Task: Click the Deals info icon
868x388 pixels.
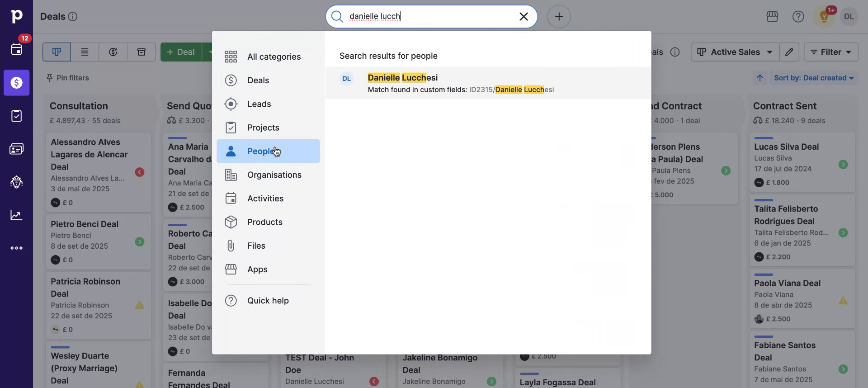Action: (72, 17)
